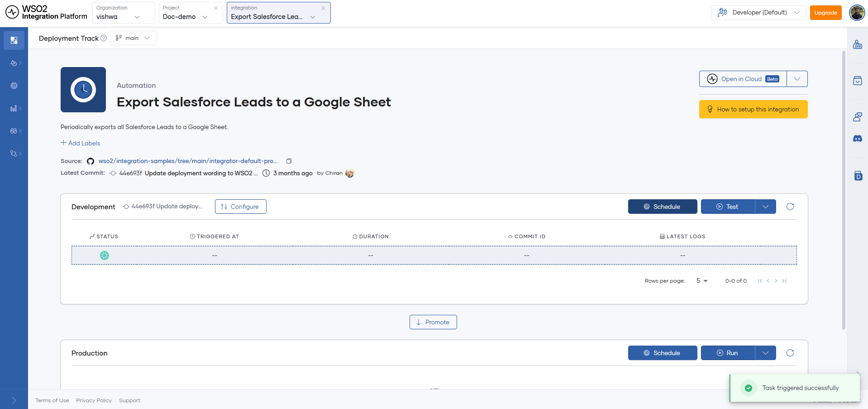
Task: Refresh the Development environment runs
Action: click(790, 207)
